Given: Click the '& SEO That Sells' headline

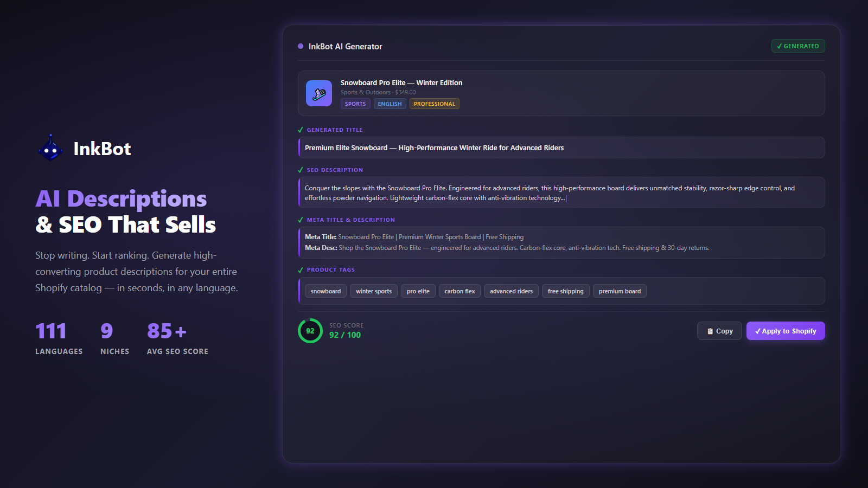Looking at the screenshot, I should [126, 224].
